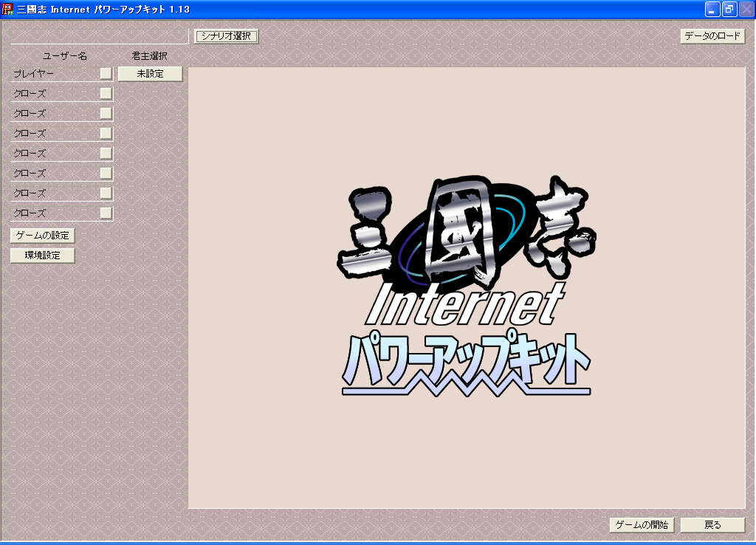This screenshot has width=756, height=545.
Task: Click the small square button beside プレイヤー
Action: pos(106,74)
